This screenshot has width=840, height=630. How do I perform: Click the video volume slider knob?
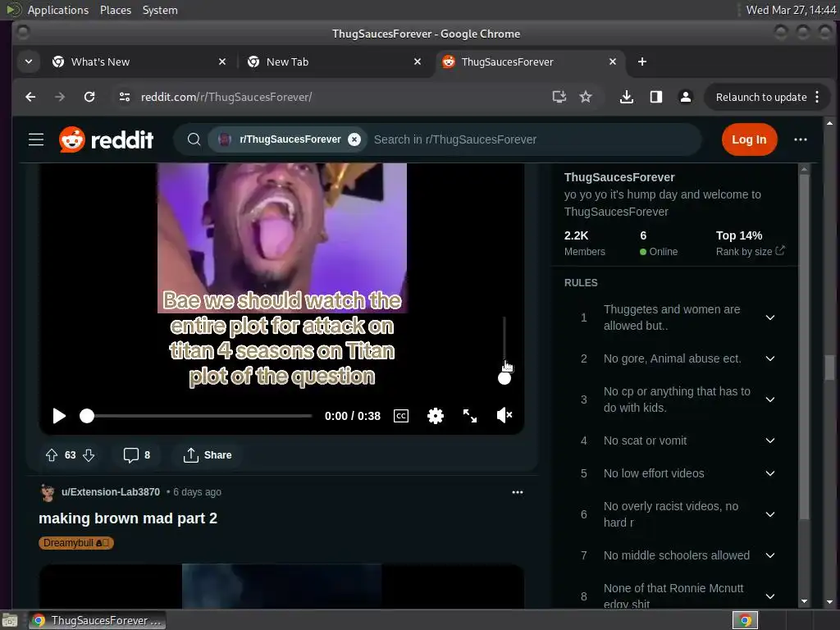click(x=504, y=378)
